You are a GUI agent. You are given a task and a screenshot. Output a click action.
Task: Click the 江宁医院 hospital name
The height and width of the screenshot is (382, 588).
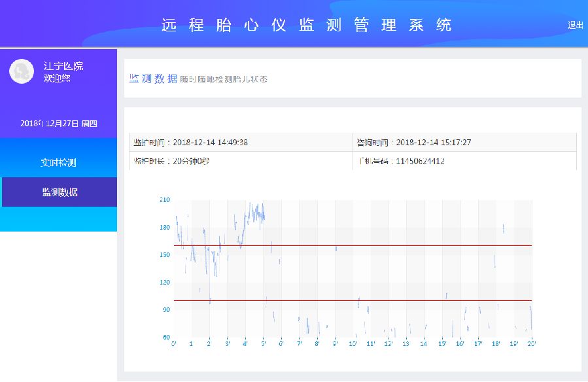point(63,66)
